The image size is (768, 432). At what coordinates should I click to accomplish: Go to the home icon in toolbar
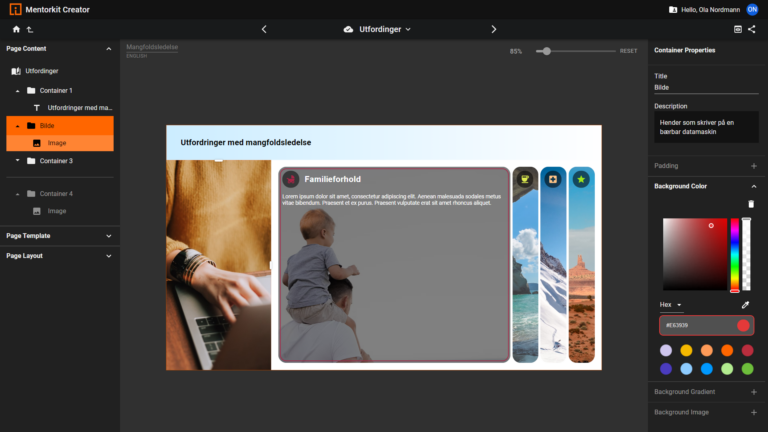coord(16,29)
